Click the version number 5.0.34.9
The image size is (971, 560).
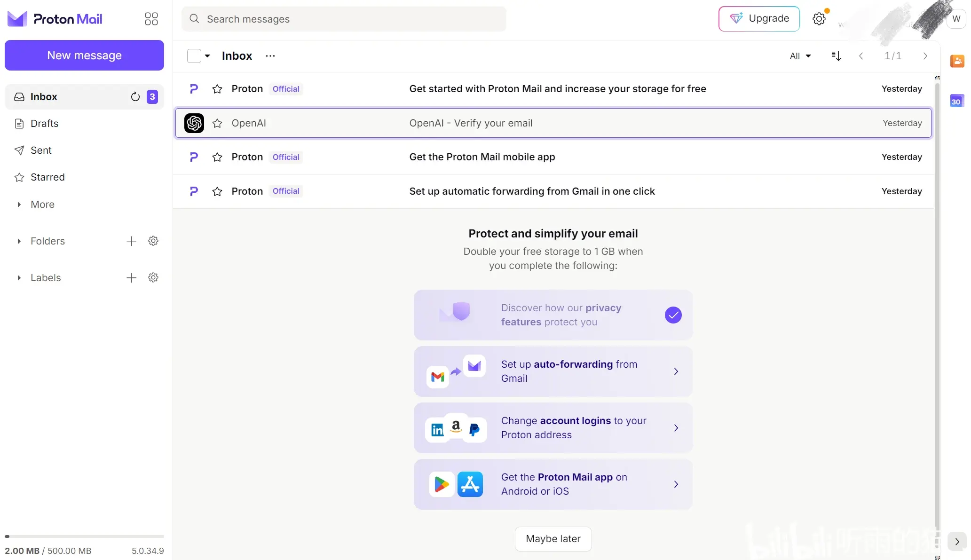(x=148, y=551)
